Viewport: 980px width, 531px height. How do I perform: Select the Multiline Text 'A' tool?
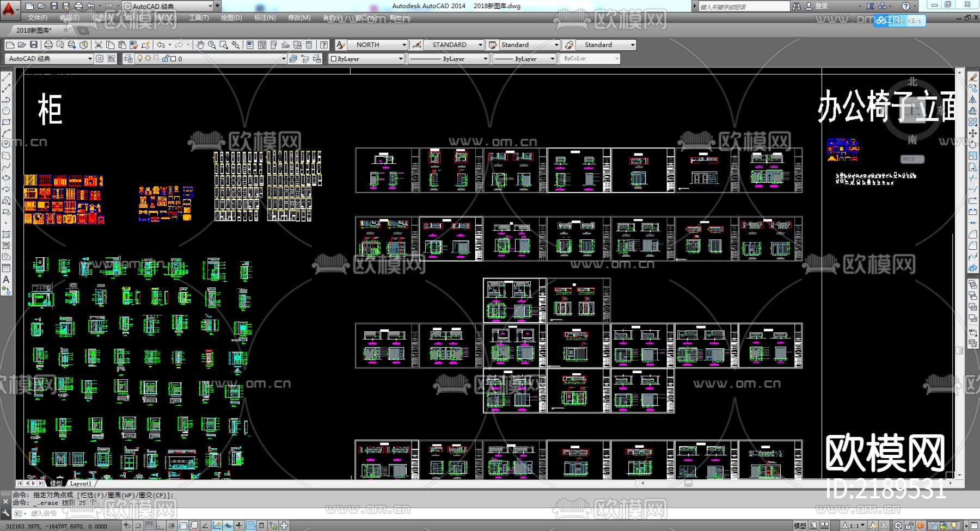coord(7,280)
